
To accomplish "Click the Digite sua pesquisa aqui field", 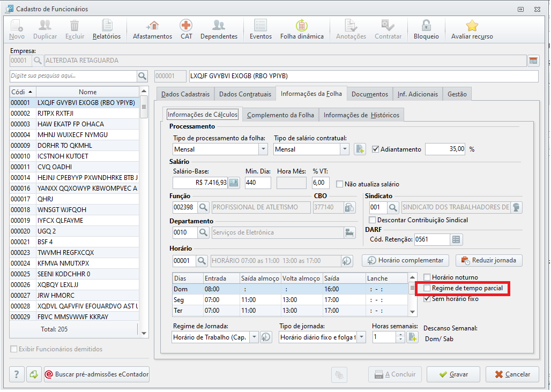I will 73,76.
